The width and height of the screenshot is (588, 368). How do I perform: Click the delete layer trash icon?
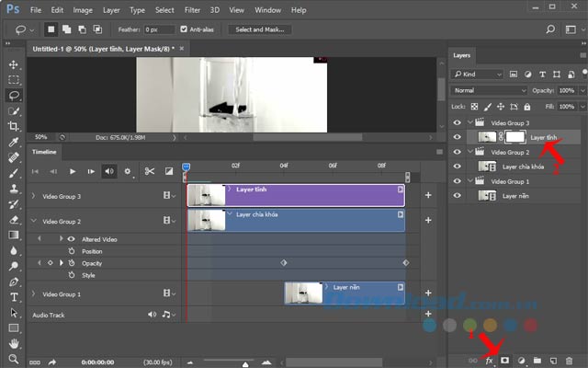tap(570, 361)
